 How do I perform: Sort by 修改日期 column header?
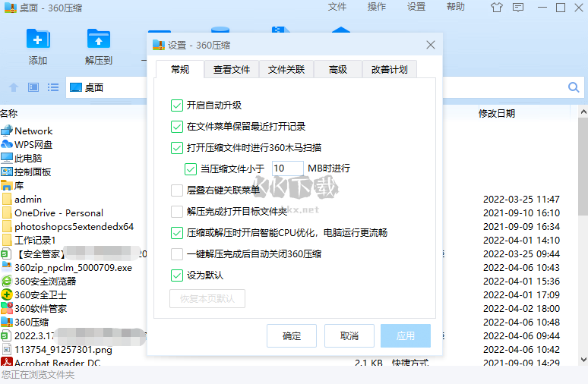(497, 114)
